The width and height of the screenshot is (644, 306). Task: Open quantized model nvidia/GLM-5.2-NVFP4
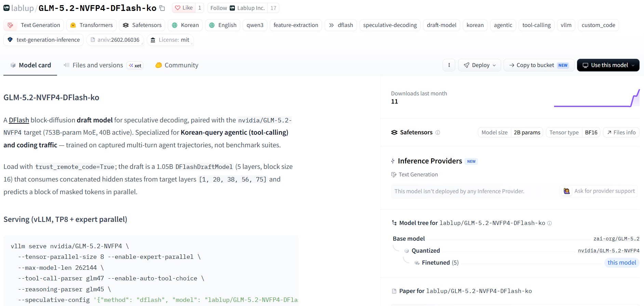click(608, 251)
